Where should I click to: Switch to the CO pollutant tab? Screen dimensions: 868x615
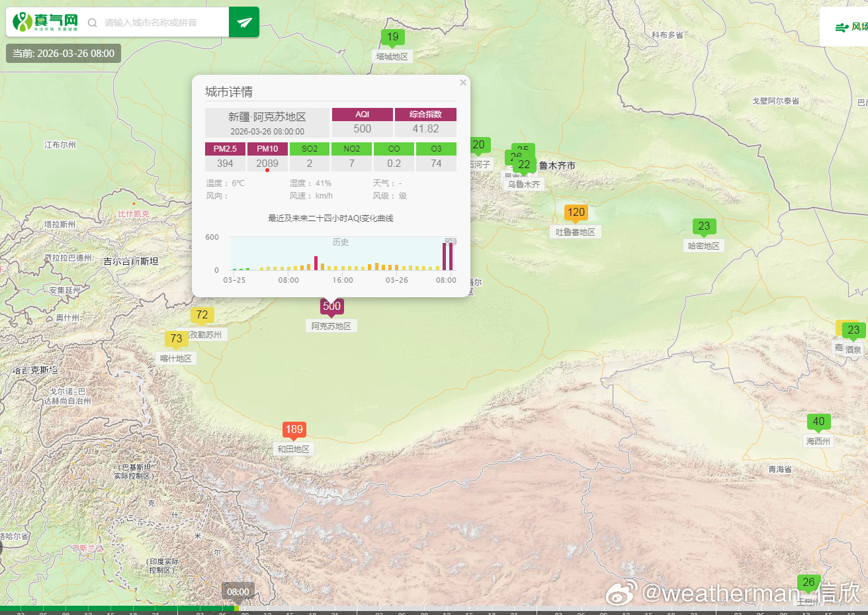pos(394,149)
